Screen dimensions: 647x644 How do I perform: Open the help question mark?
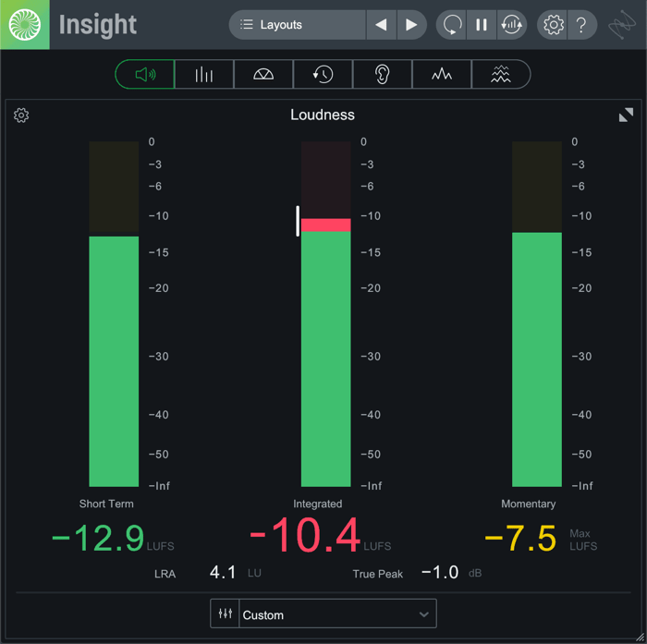581,25
